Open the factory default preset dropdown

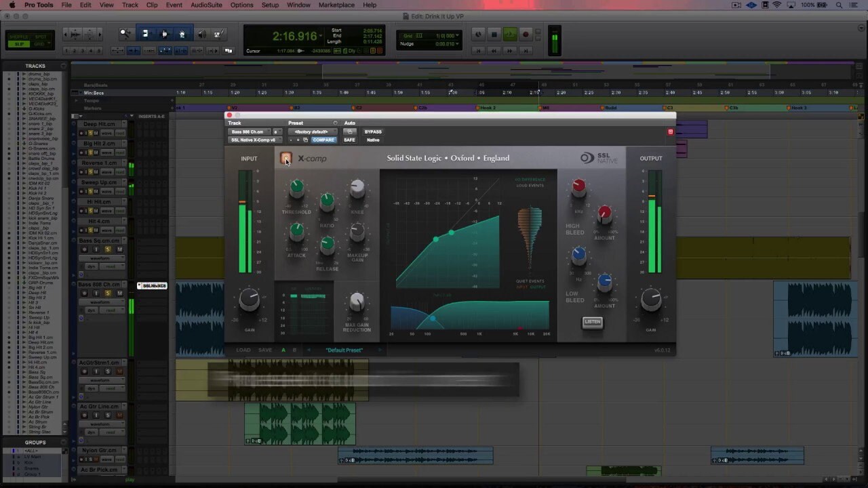(313, 131)
